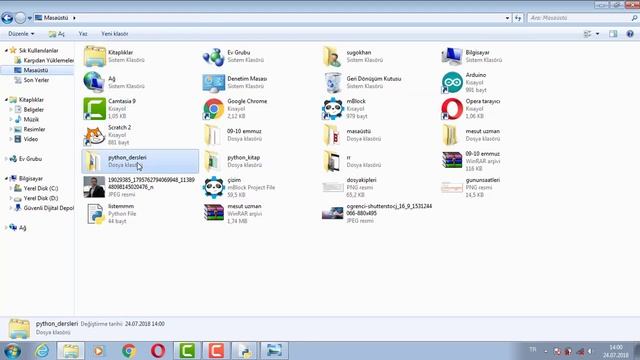Screen dimensions: 640x360
Task: Select the listemmm Python file icon
Action: click(x=96, y=213)
